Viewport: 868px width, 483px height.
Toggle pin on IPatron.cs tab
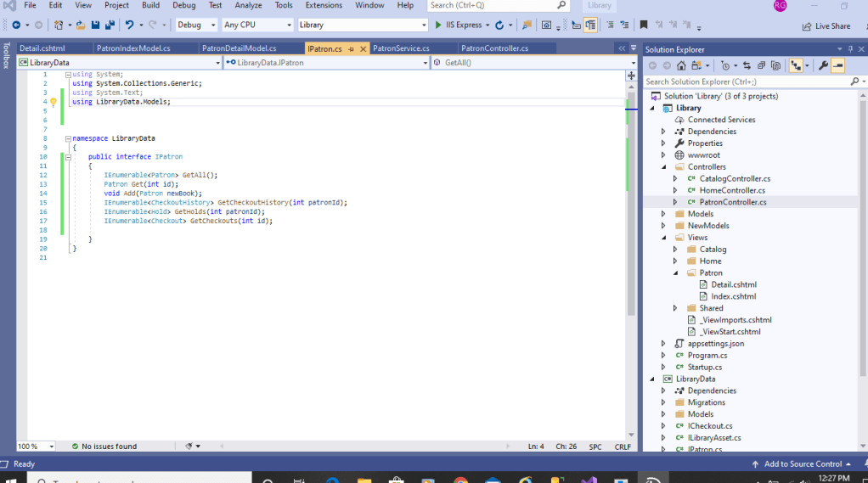pos(352,49)
